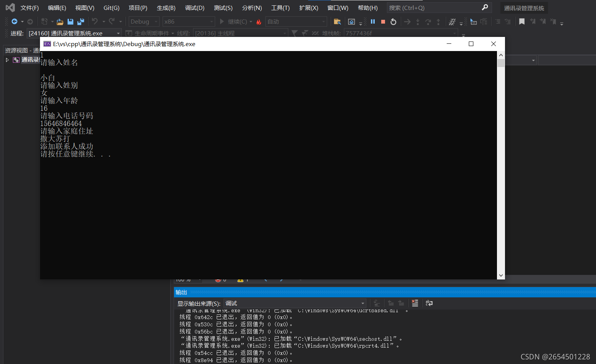
Task: Pause debugging with the break-all icon
Action: point(373,22)
